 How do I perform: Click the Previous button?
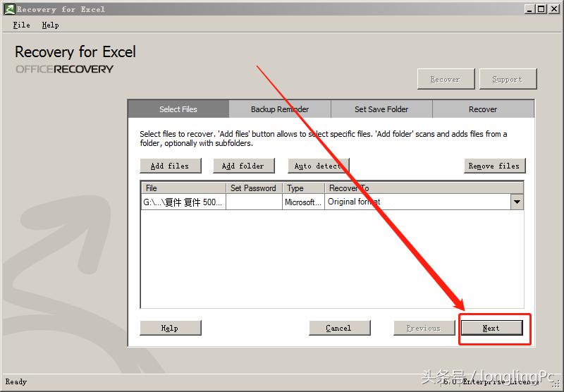(x=424, y=328)
